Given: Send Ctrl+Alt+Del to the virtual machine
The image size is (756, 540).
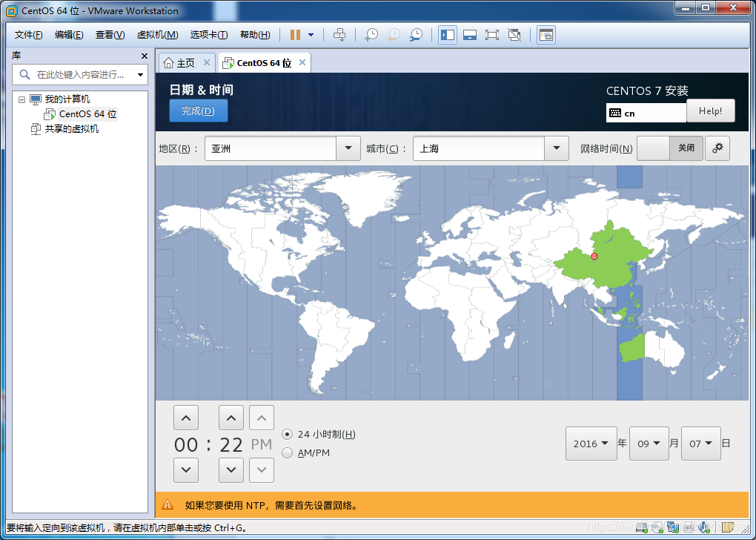Looking at the screenshot, I should (339, 35).
